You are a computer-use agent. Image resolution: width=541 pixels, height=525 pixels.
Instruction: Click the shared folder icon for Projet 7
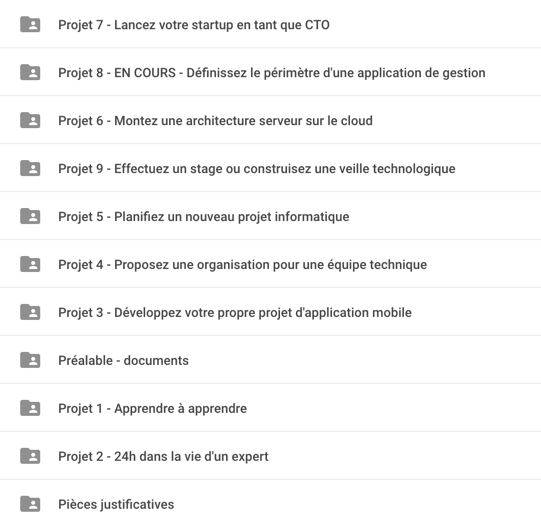point(30,24)
